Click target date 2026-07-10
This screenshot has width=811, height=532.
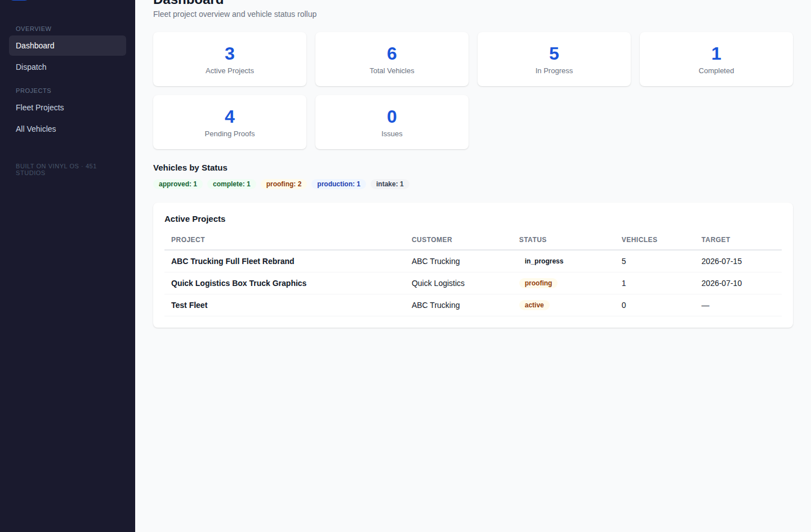[x=721, y=283]
